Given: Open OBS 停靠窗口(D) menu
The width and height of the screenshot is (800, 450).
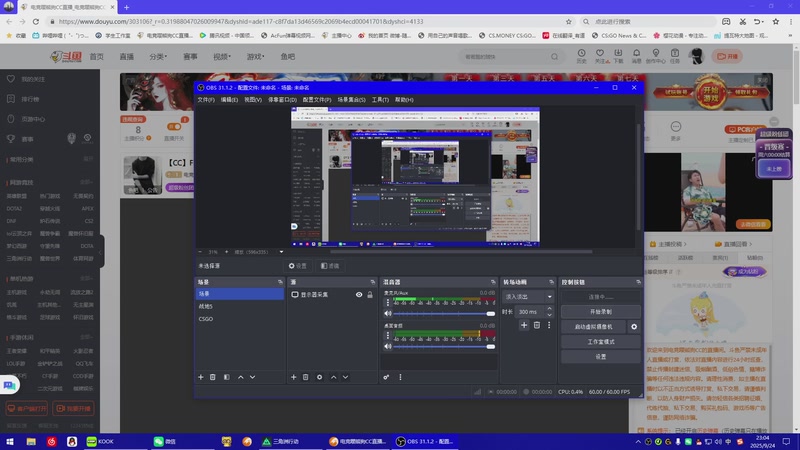Looking at the screenshot, I should [x=282, y=100].
